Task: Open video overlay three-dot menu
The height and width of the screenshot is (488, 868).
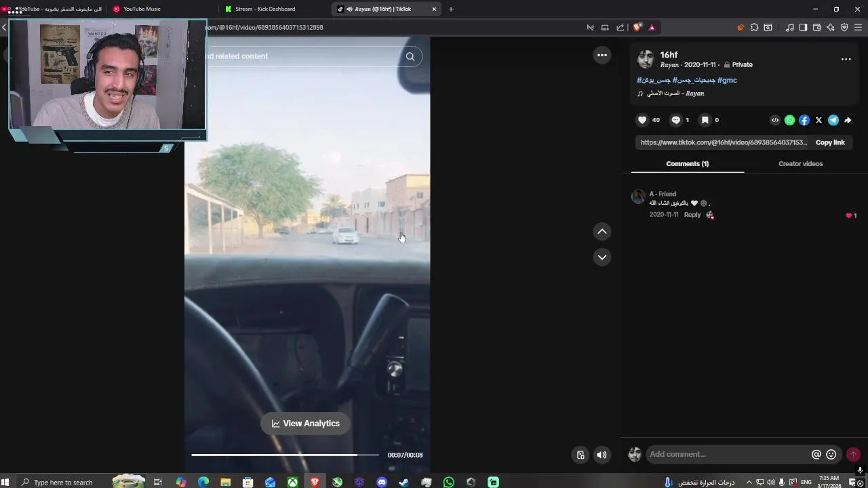Action: click(x=602, y=55)
